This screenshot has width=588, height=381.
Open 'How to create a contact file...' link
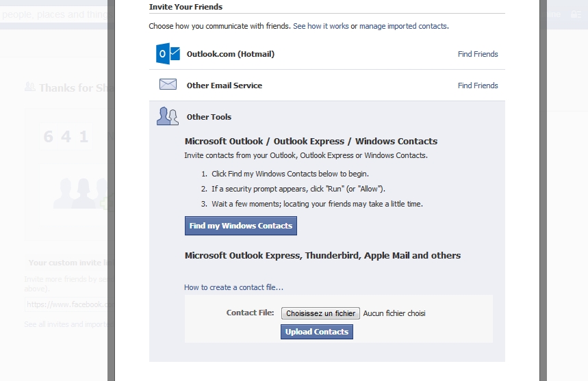click(x=233, y=287)
